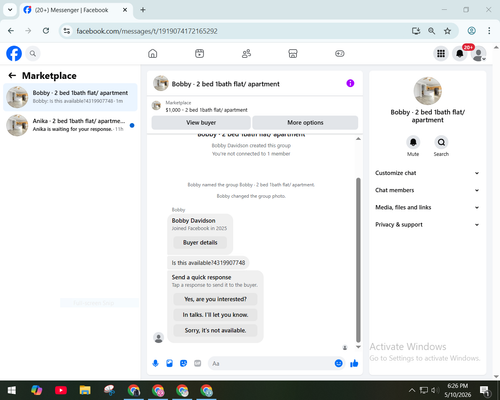Open the Gaming icon in the top nav
This screenshot has width=500, height=400.
340,53
